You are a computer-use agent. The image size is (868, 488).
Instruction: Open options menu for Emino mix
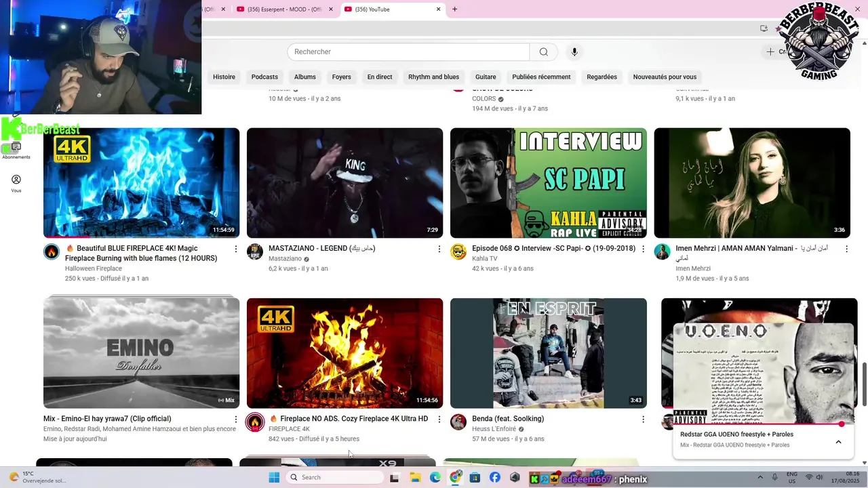236,419
